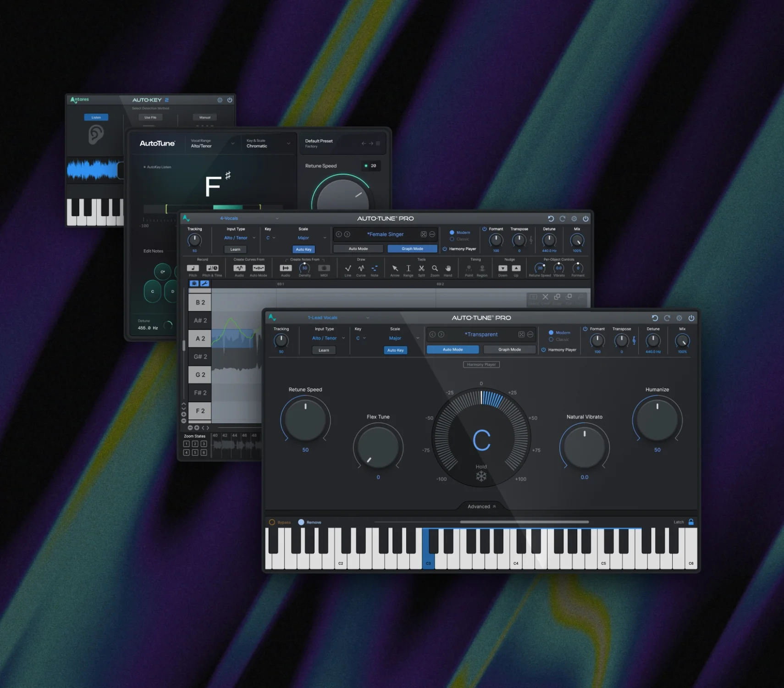Activate the Zoom magnifier tool
The height and width of the screenshot is (688, 784).
coord(435,268)
